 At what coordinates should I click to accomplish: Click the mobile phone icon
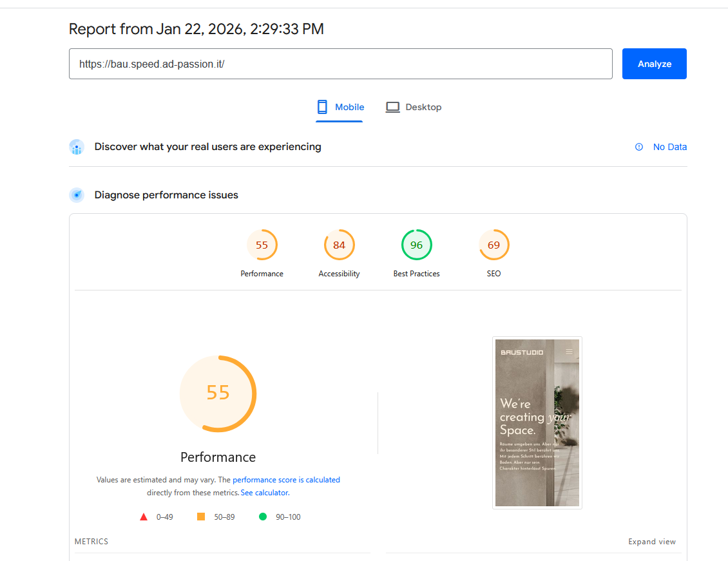(x=322, y=107)
